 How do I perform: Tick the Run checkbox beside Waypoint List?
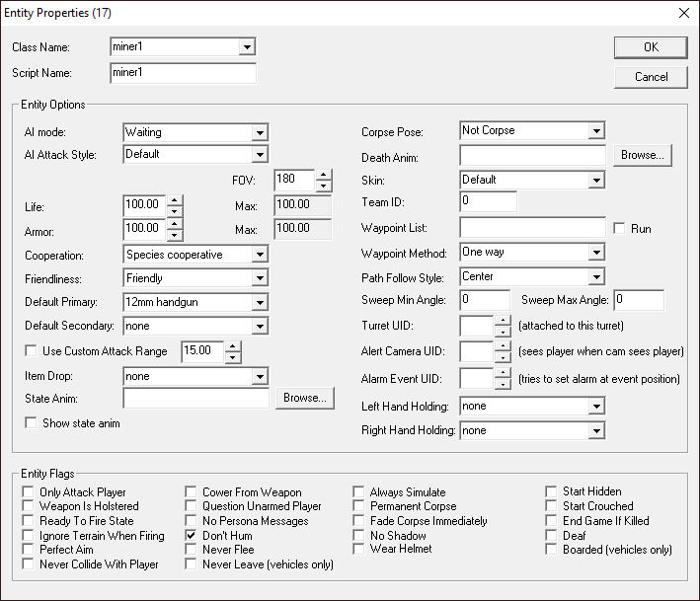620,229
